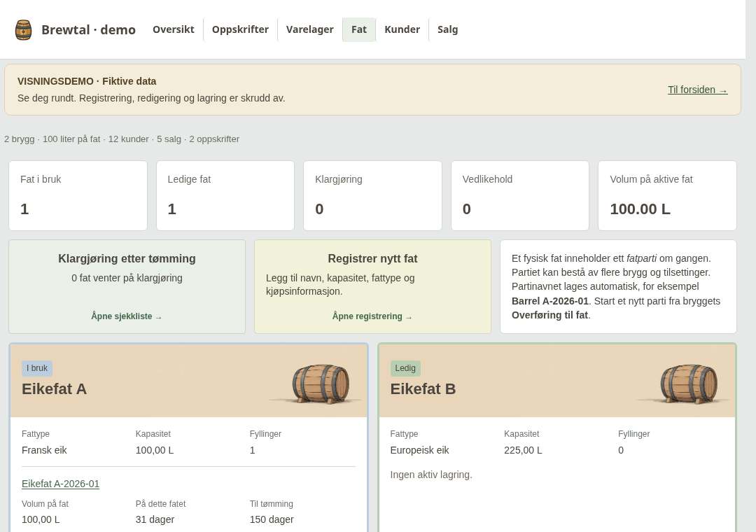756x532 pixels.
Task: Select the Fat tab
Action: tap(358, 29)
